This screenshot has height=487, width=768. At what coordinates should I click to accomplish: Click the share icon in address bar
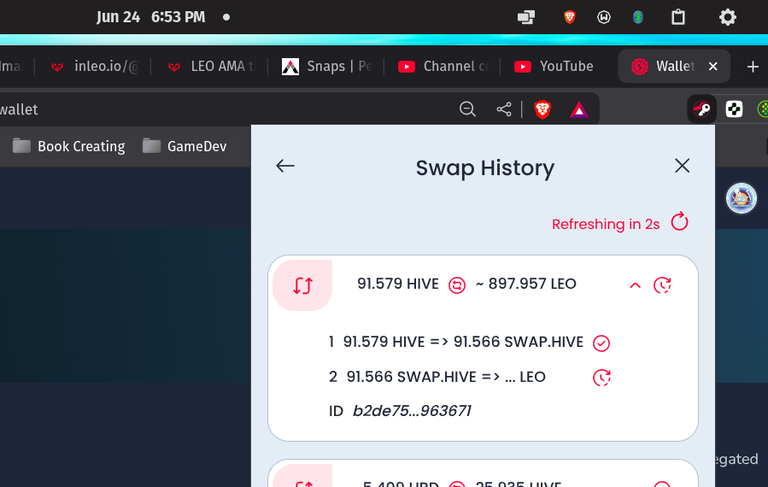click(x=504, y=109)
